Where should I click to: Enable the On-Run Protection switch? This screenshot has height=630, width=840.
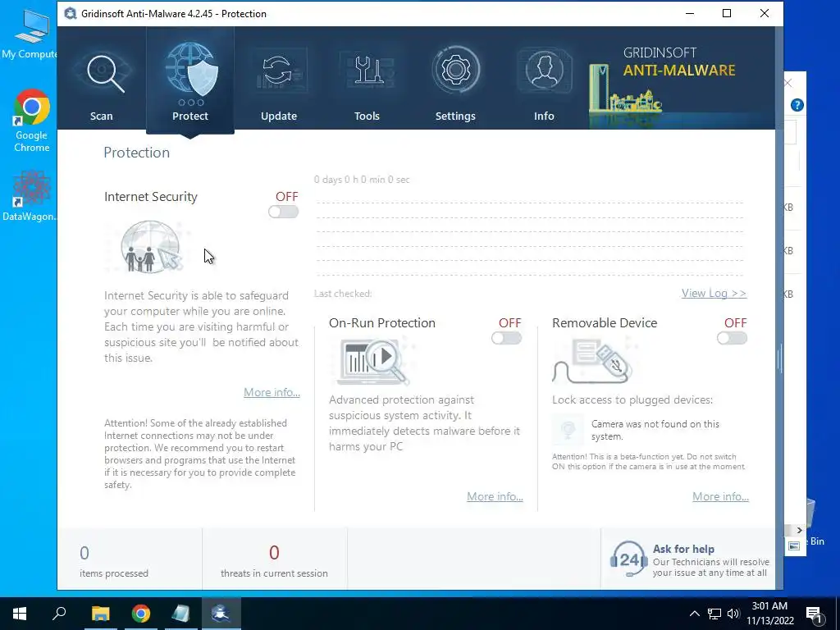(506, 338)
